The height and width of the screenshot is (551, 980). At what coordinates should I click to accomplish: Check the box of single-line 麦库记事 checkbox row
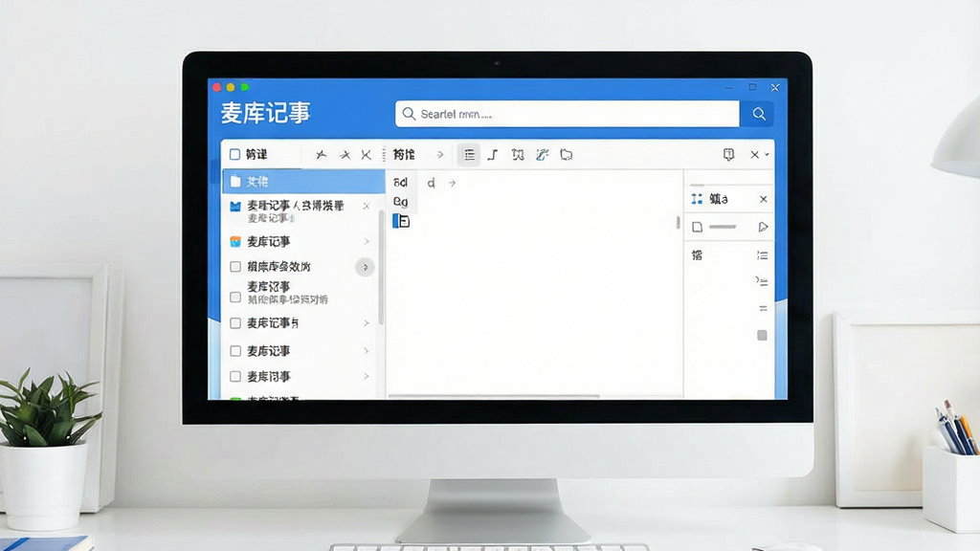pos(235,351)
